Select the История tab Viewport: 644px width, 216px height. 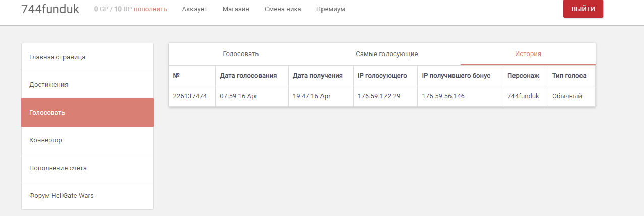click(528, 54)
